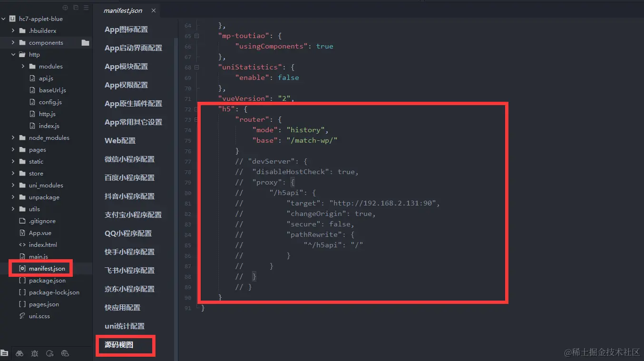Open http.js in file tree

tap(47, 114)
